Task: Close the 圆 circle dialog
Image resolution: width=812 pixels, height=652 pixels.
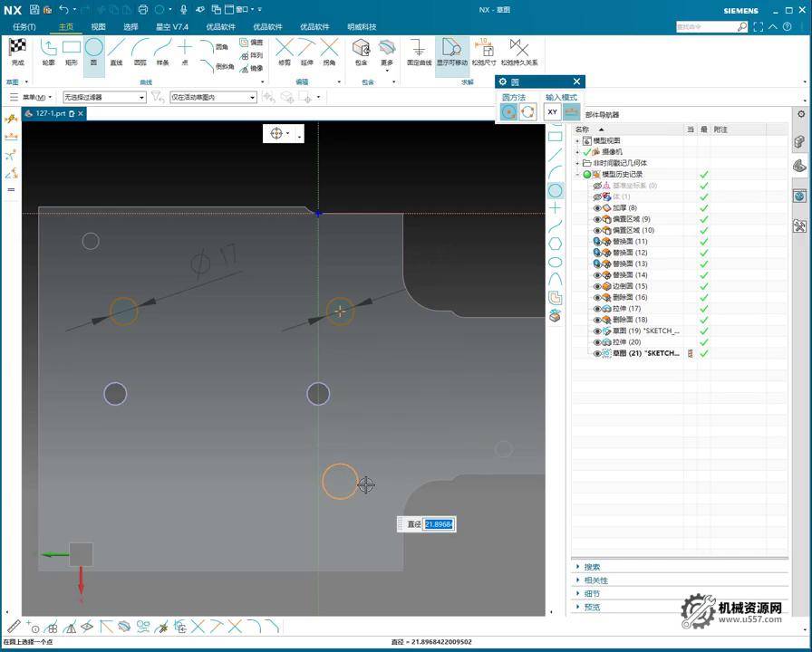Action: tap(576, 81)
